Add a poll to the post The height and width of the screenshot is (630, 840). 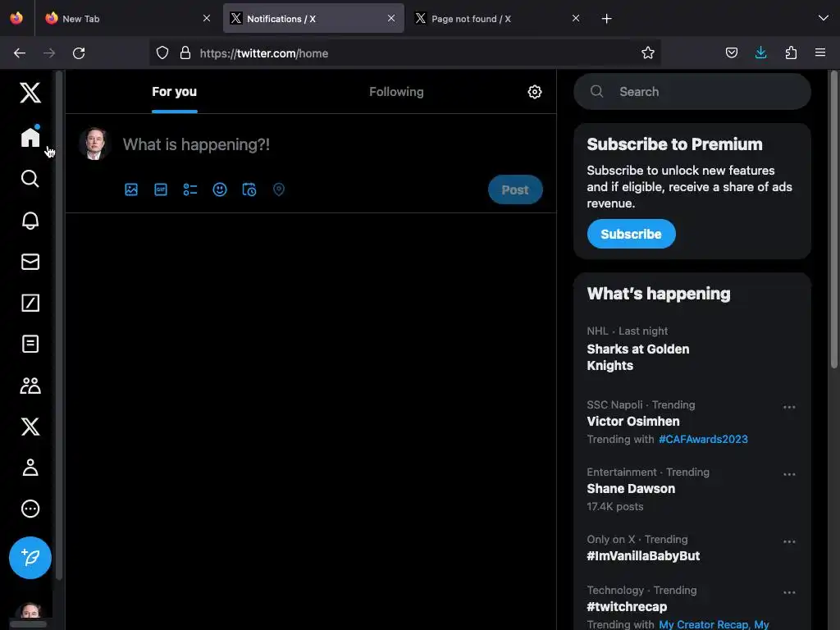[190, 189]
